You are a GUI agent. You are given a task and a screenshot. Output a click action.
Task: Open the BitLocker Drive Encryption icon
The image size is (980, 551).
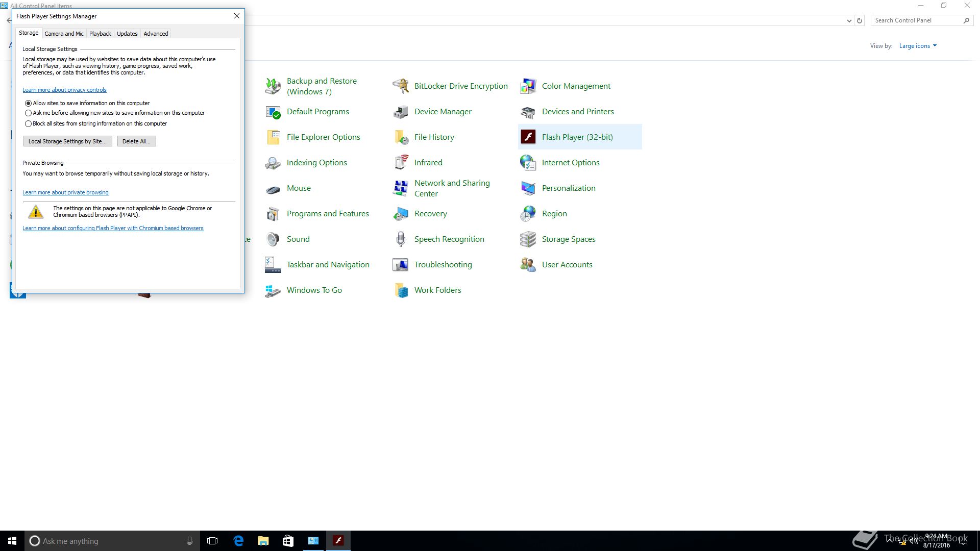point(401,86)
